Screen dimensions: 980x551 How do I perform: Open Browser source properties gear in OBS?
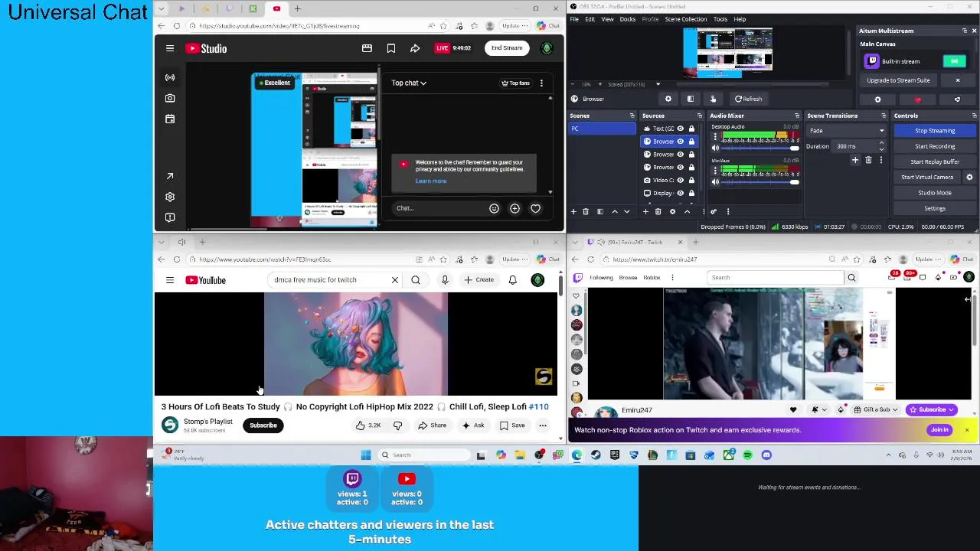(668, 99)
